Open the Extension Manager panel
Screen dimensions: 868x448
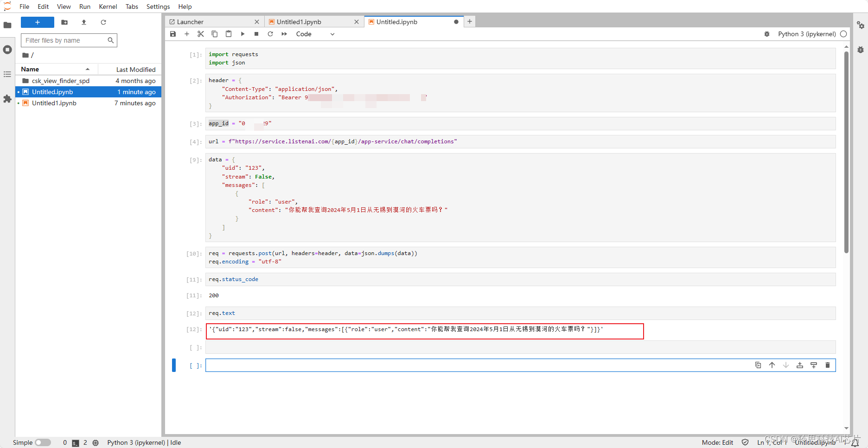[x=7, y=99]
